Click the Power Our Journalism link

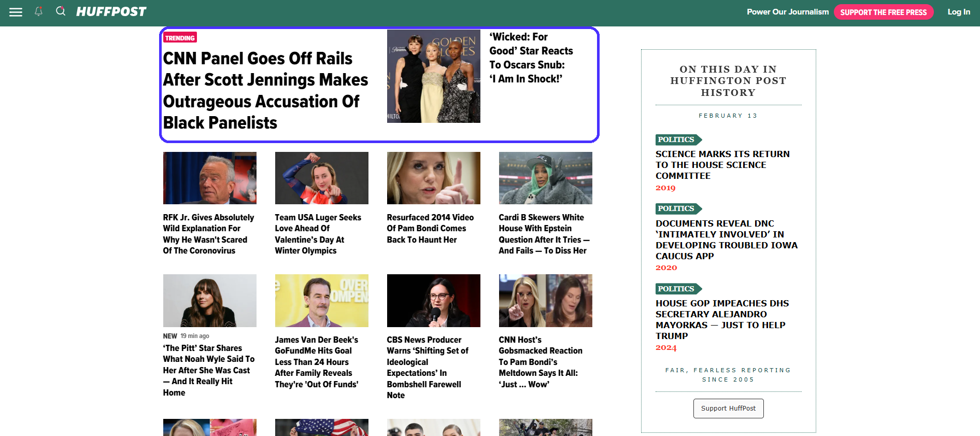pyautogui.click(x=788, y=12)
